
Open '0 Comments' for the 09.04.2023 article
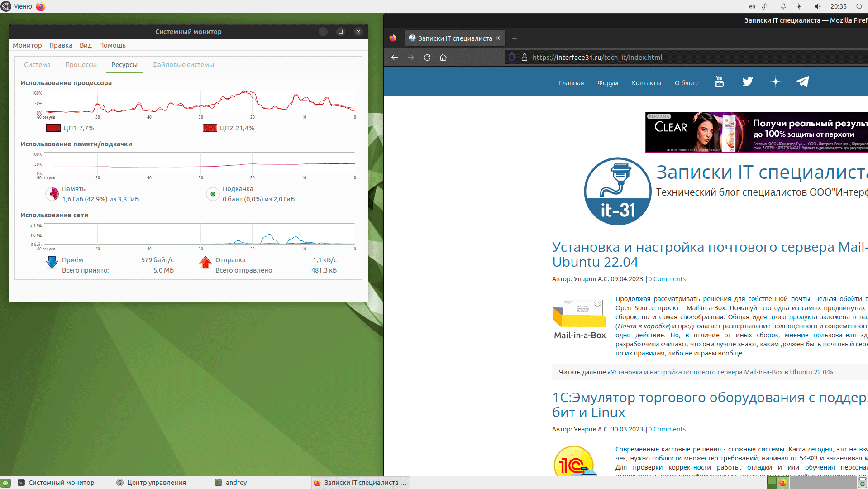click(667, 279)
